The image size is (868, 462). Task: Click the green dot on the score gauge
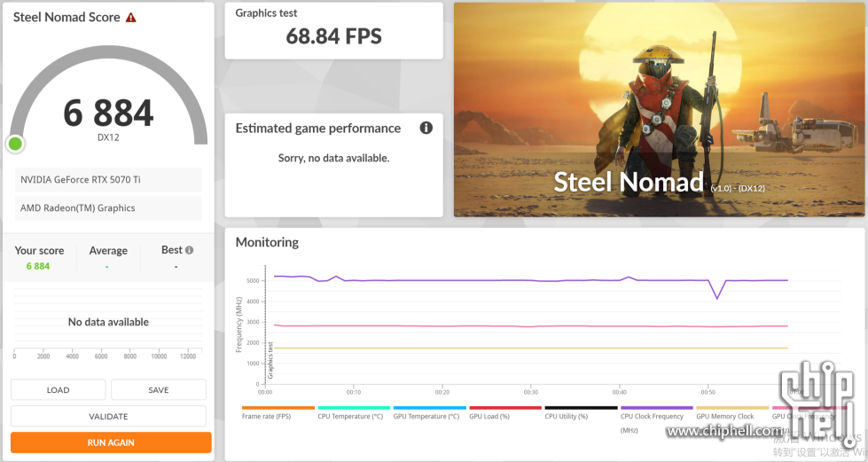(x=15, y=144)
